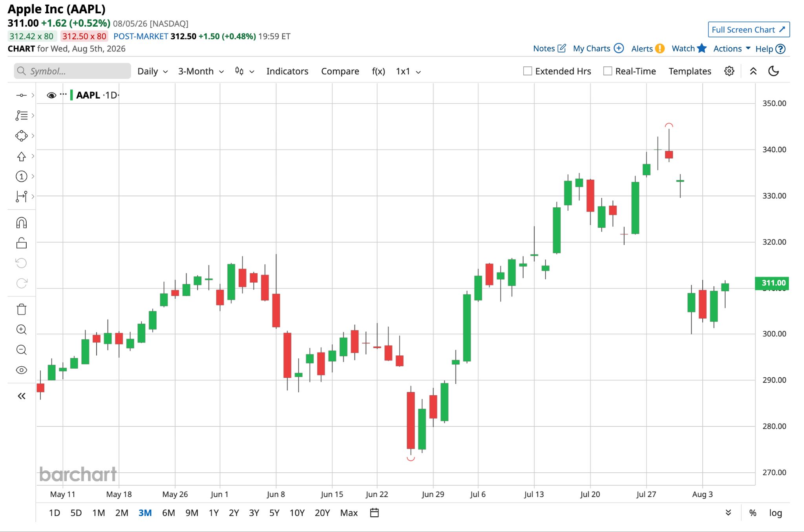
Task: Open chart settings gear icon
Action: tap(729, 71)
